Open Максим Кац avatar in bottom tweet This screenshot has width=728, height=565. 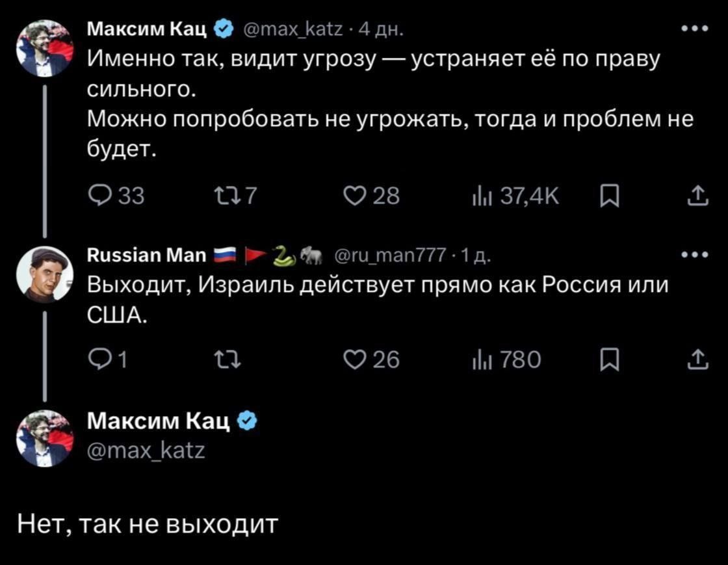tap(45, 438)
